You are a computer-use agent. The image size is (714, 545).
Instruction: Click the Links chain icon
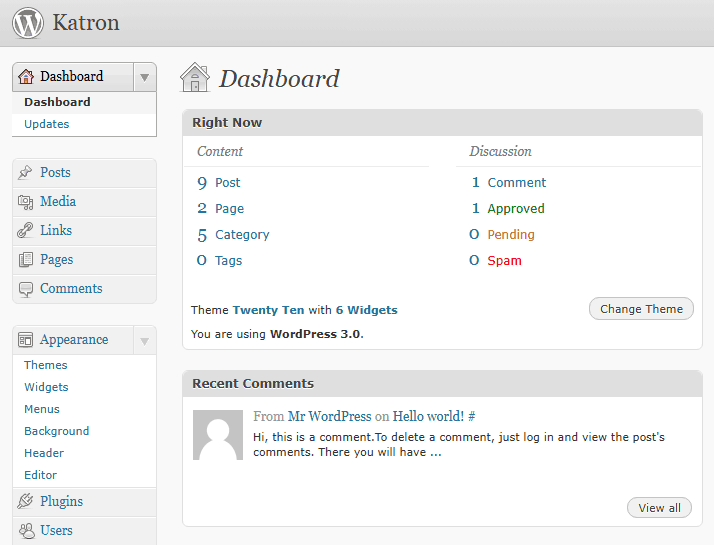[x=26, y=231]
